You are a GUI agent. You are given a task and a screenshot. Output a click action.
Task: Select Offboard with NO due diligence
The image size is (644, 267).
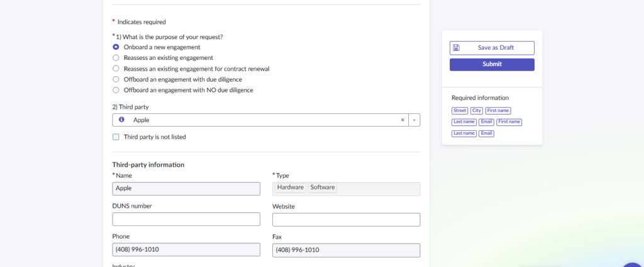116,90
